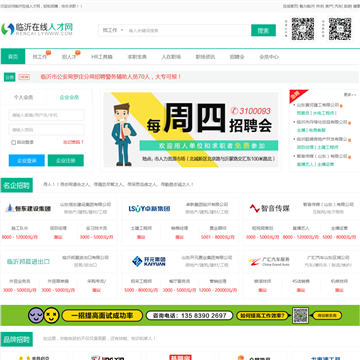Open the 山东黄河建工有限公司 side list link
The height and width of the screenshot is (360, 360).
tap(318, 105)
